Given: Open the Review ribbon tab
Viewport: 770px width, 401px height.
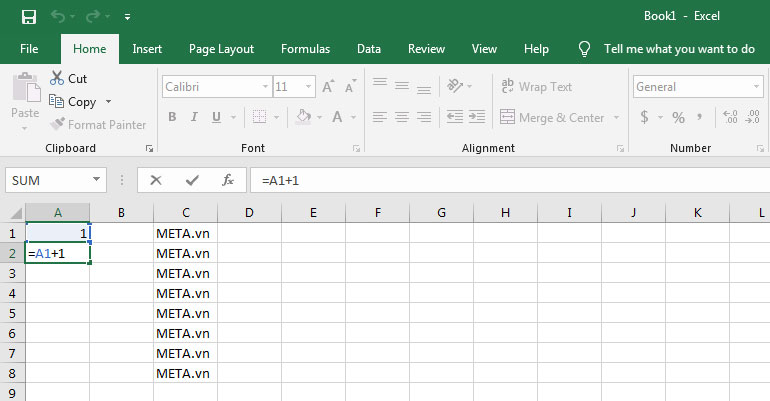Looking at the screenshot, I should pos(426,49).
